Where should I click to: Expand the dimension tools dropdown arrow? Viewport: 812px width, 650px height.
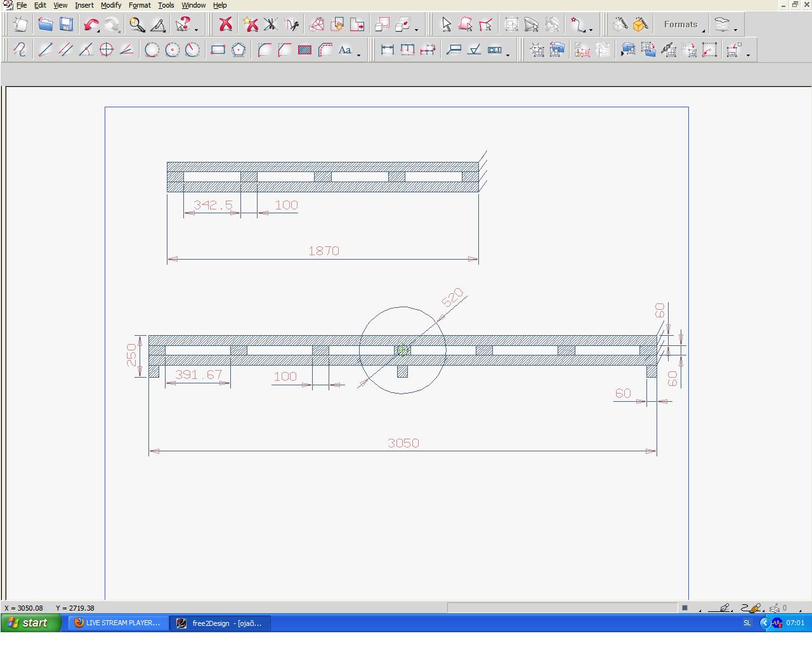(508, 55)
